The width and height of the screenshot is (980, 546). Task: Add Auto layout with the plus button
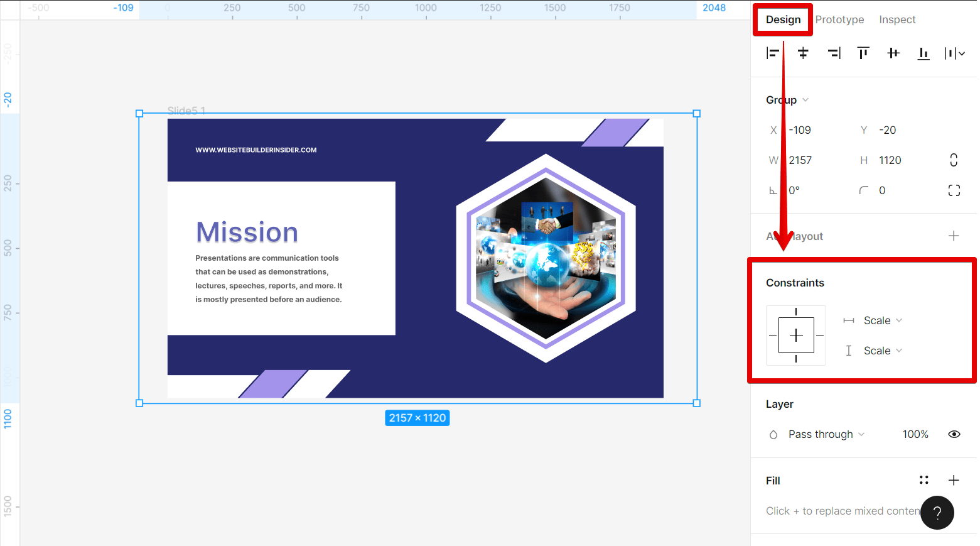click(954, 236)
